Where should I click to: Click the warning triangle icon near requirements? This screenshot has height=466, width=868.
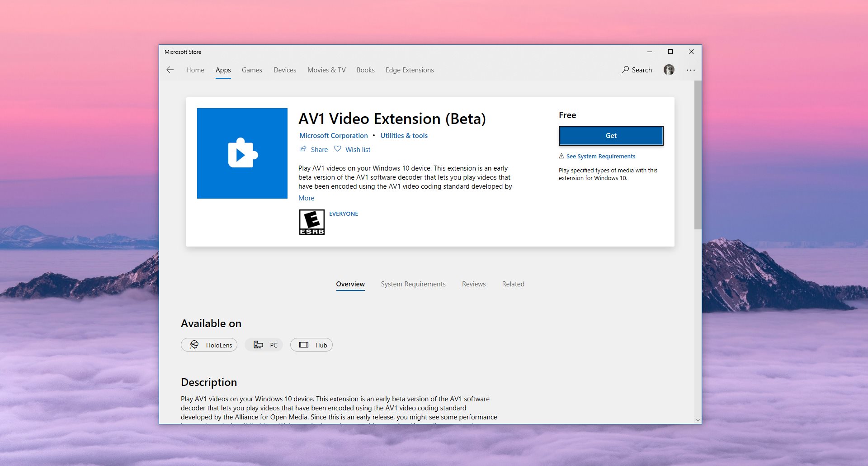(x=561, y=156)
